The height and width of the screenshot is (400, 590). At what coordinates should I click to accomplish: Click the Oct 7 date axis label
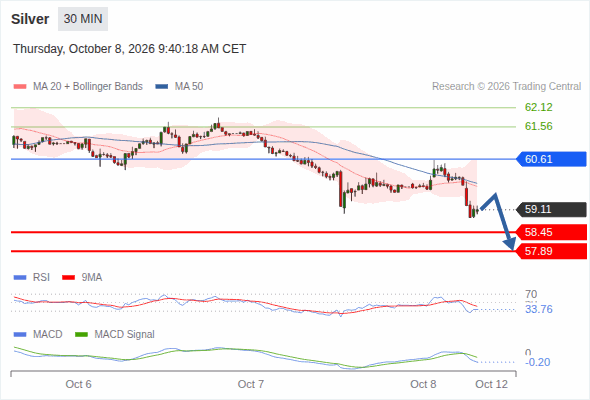point(251,384)
